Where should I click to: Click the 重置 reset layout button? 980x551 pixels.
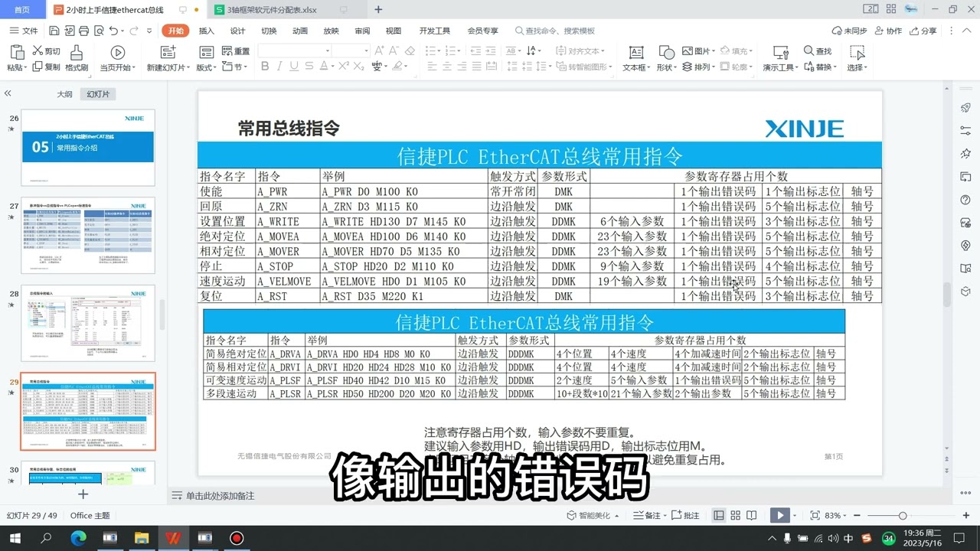tap(236, 51)
